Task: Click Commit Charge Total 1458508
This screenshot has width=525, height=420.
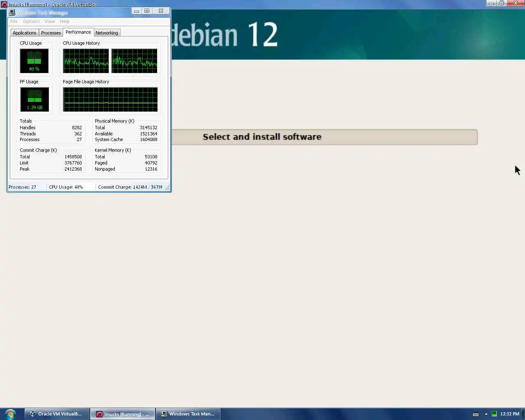Action: tap(73, 157)
